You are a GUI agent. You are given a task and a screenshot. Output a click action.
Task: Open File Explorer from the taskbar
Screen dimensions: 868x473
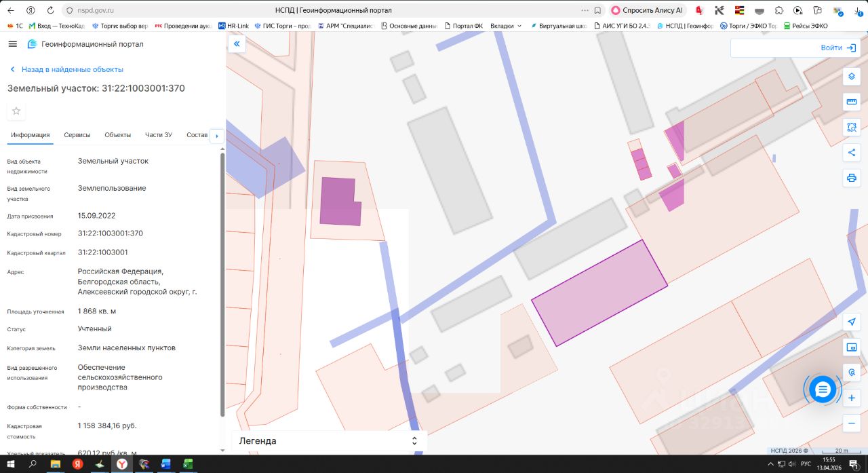[x=56, y=464]
